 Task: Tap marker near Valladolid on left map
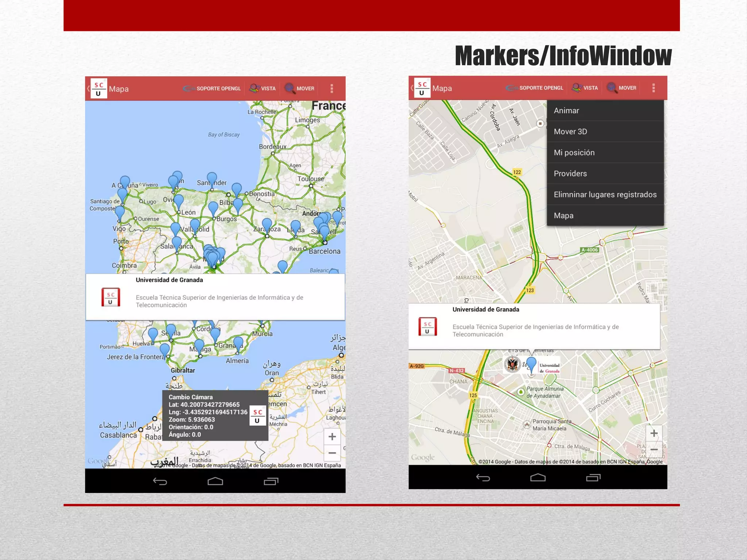click(195, 226)
